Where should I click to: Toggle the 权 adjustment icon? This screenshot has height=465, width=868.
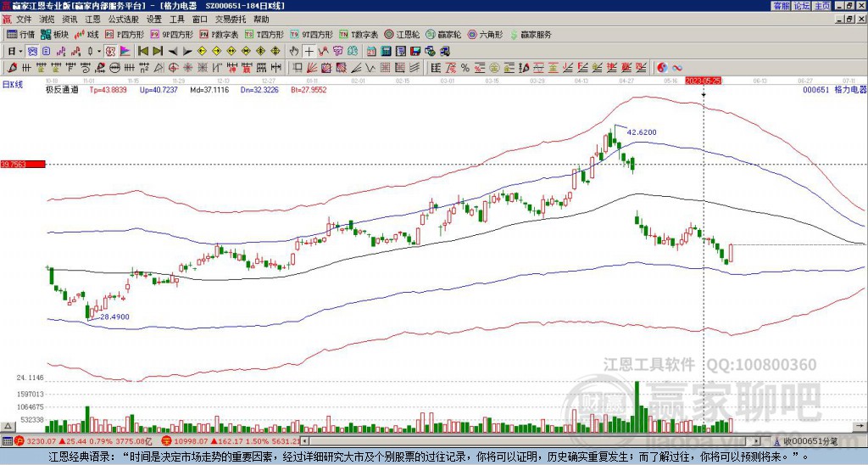[x=110, y=52]
